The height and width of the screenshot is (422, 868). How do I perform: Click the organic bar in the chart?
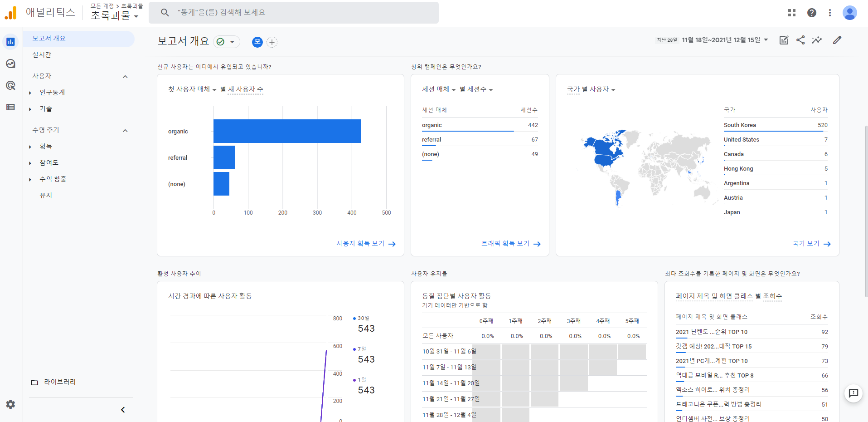tap(287, 131)
